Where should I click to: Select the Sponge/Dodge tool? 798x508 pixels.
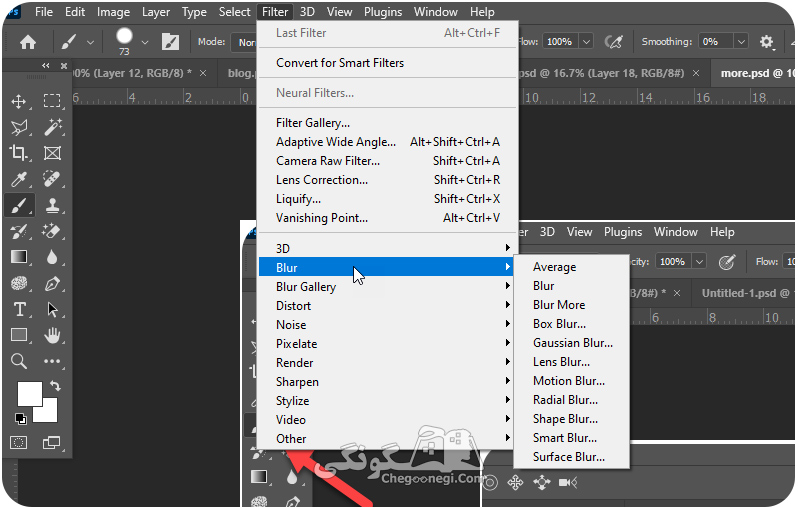point(19,283)
